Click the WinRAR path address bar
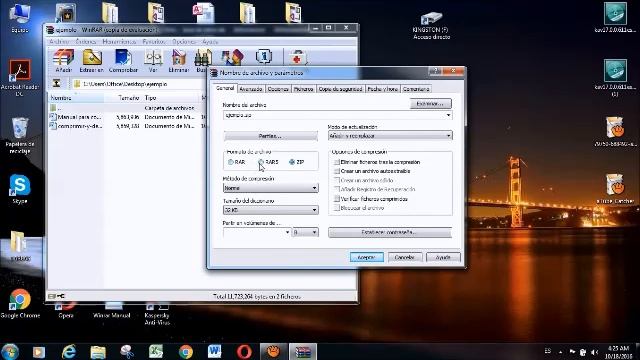 139,84
